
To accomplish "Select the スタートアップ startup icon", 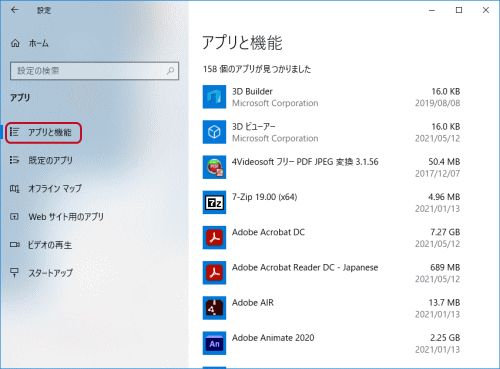I will pyautogui.click(x=14, y=273).
